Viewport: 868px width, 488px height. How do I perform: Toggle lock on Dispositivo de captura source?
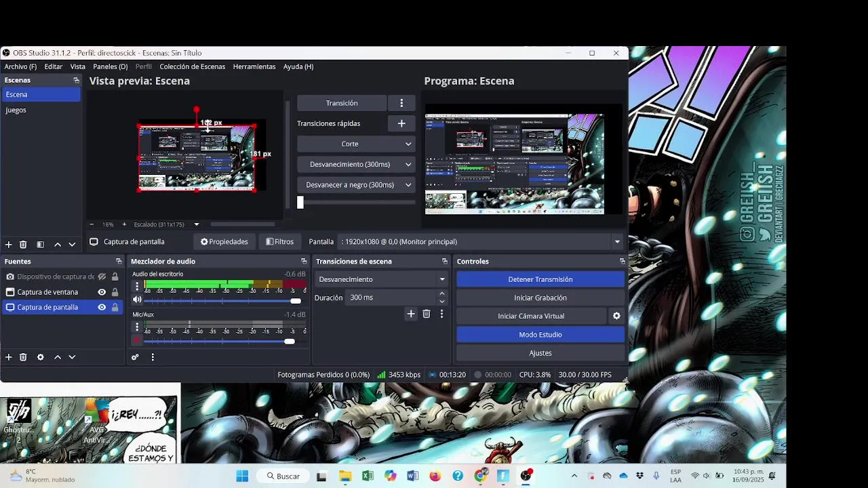(115, 277)
